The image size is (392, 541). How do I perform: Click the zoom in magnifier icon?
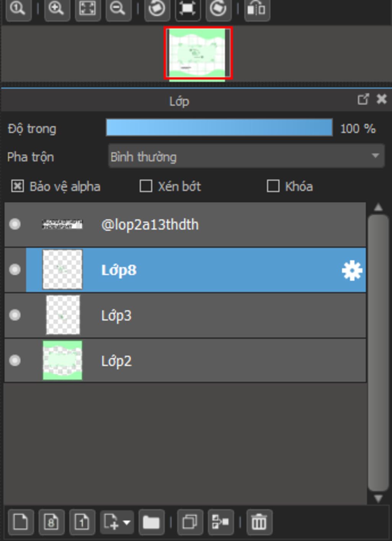[x=57, y=9]
